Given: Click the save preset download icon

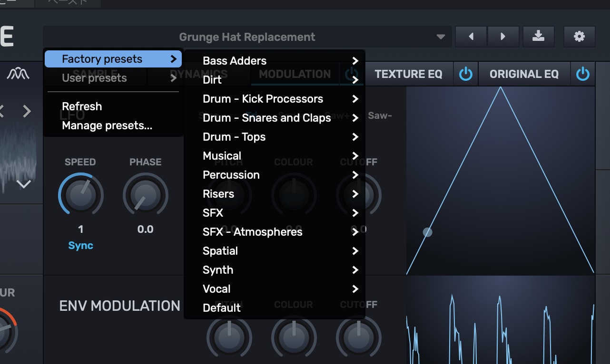Looking at the screenshot, I should 538,37.
